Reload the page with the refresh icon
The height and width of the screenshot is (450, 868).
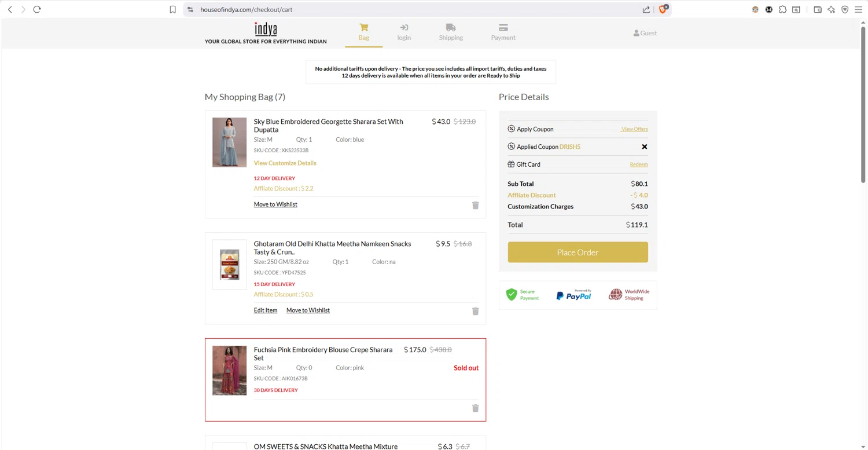click(x=37, y=9)
